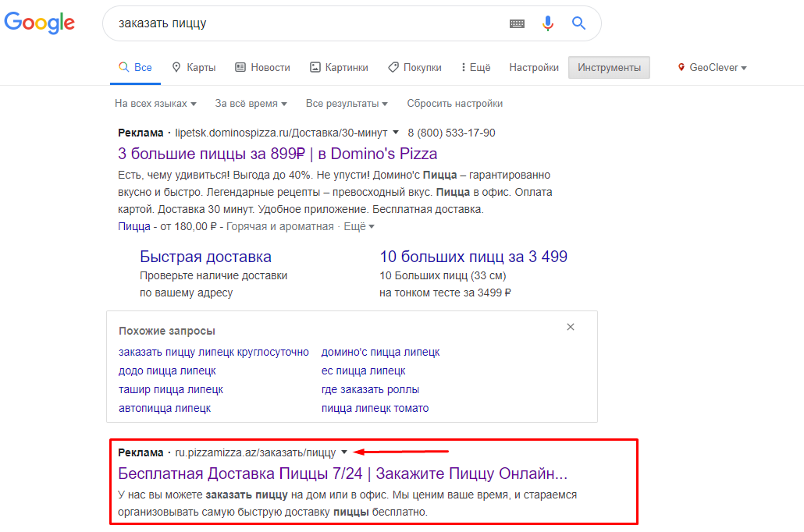The height and width of the screenshot is (532, 804).
Task: Click the Пицца sitelink in Domino's ad
Action: click(x=134, y=226)
